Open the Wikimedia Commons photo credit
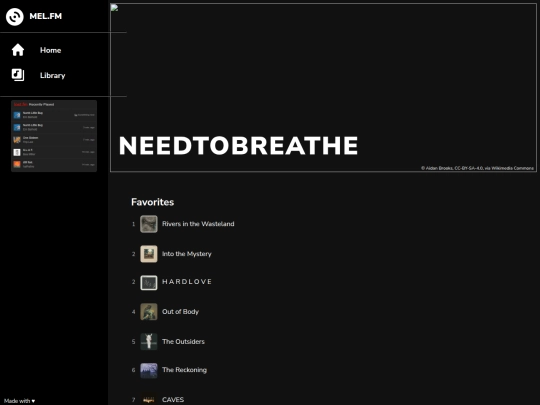The image size is (540, 405). 477,168
